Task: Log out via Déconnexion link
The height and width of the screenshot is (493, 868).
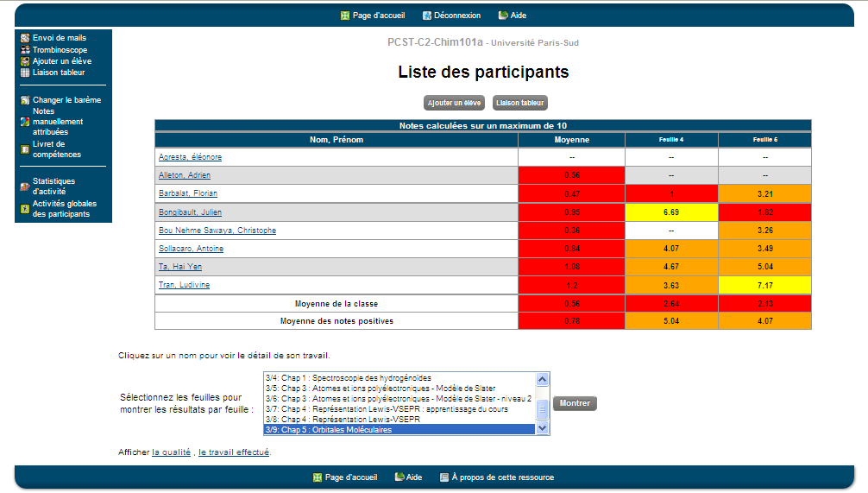Action: pos(457,16)
